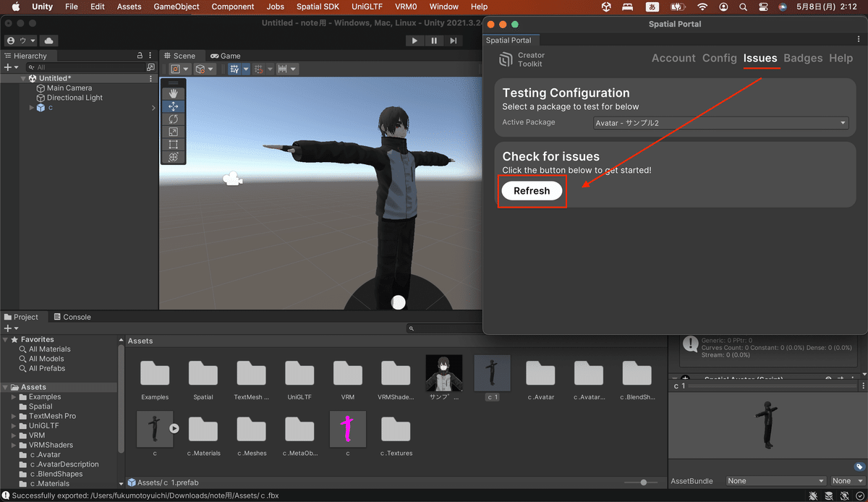Select the Rect tool in Scene toolbar
Image resolution: width=868 pixels, height=502 pixels.
pyautogui.click(x=173, y=145)
